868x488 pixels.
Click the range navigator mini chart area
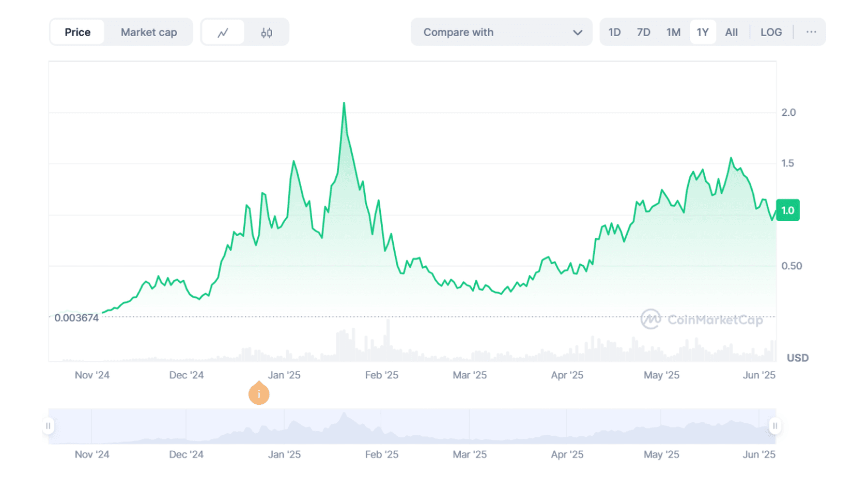(x=412, y=426)
